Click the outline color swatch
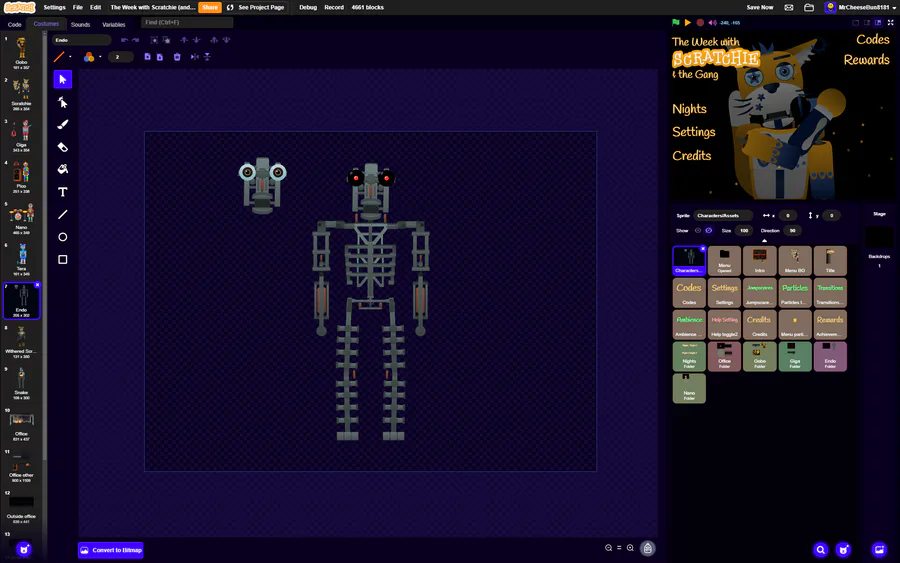Viewport: 900px width, 563px height. pos(59,57)
